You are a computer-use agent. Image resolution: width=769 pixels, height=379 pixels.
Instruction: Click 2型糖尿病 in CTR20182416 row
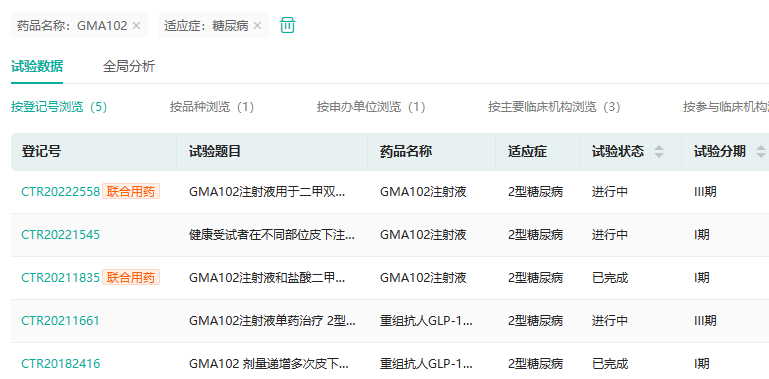coord(535,364)
